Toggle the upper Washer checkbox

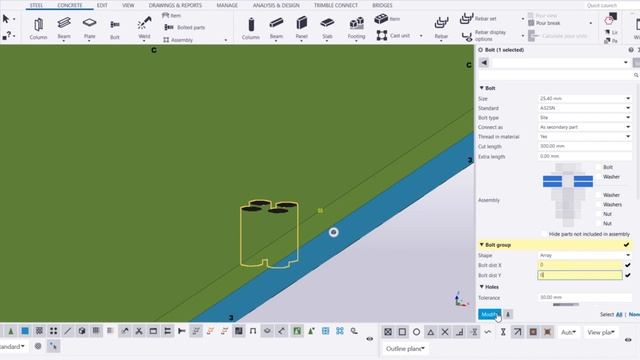pos(599,177)
